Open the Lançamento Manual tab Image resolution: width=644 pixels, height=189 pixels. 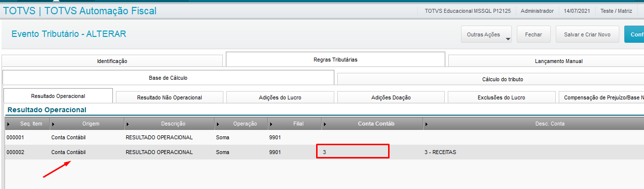[x=546, y=61]
